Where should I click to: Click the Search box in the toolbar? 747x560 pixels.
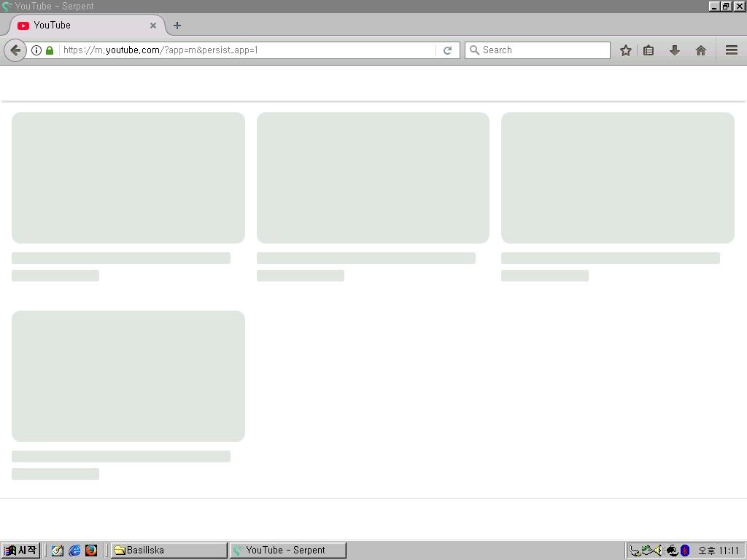coord(538,50)
